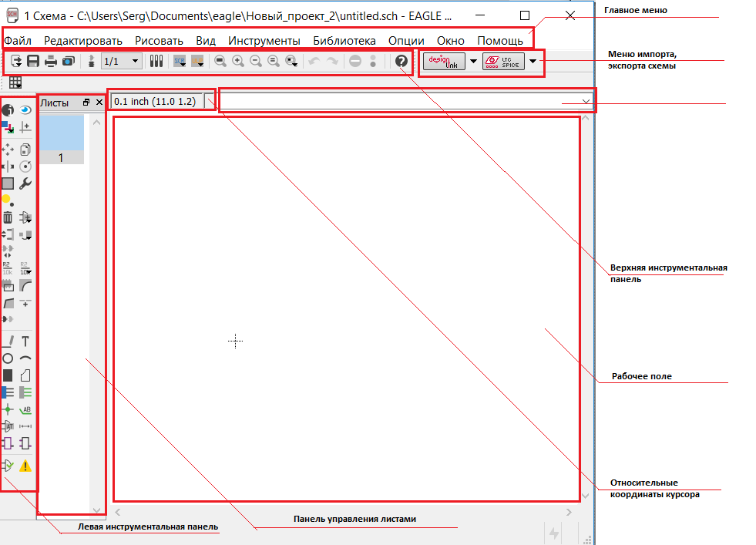
Task: Select the Junction green dot tool
Action: pos(8,409)
